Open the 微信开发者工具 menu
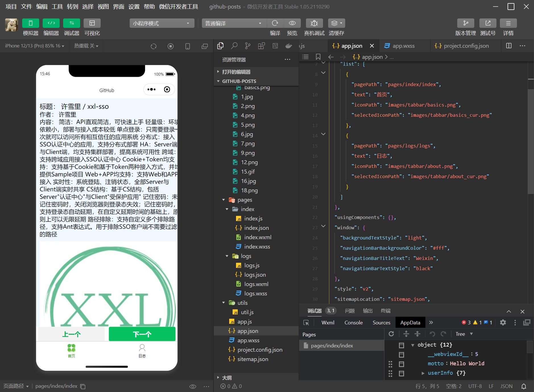This screenshot has height=392, width=534. click(179, 7)
